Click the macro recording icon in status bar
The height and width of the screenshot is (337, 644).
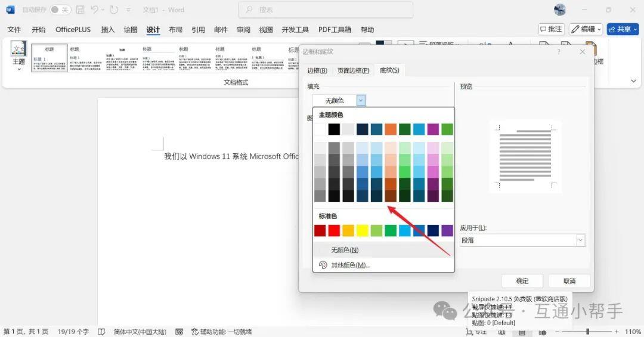click(179, 332)
